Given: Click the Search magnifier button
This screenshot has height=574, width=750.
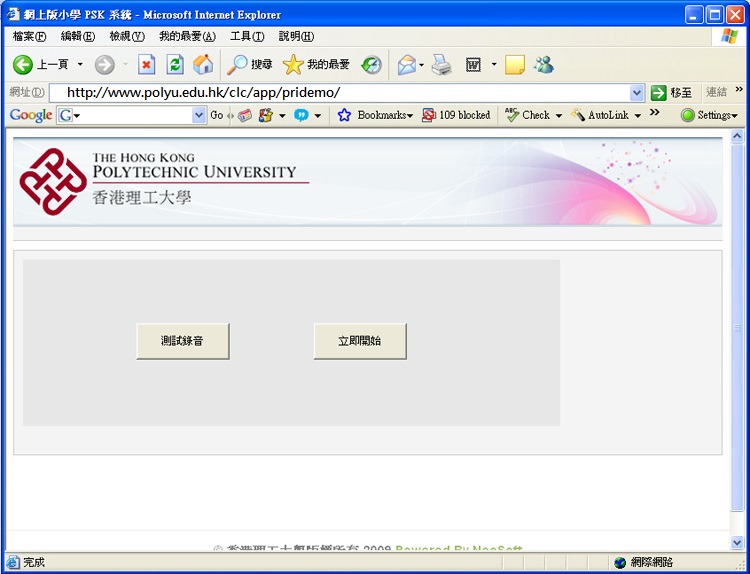Looking at the screenshot, I should 238,65.
